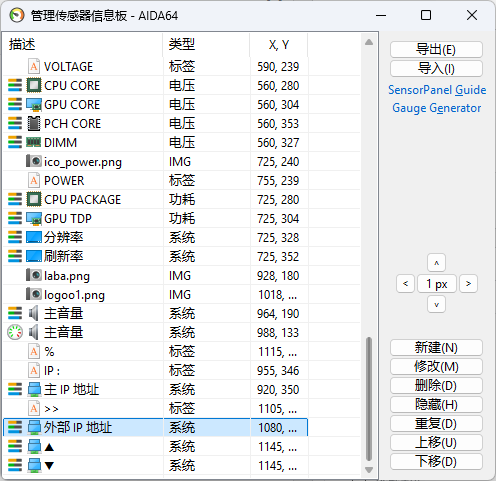Click the coordinates cell 560, 327

coord(278,143)
